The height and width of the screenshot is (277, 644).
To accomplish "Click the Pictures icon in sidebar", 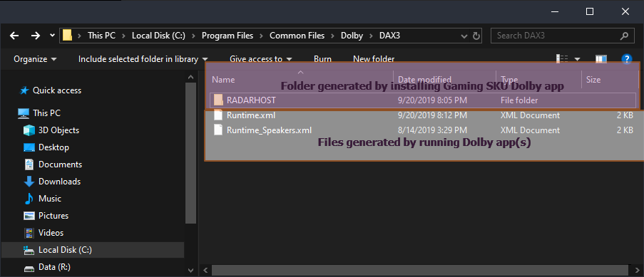I will [29, 216].
